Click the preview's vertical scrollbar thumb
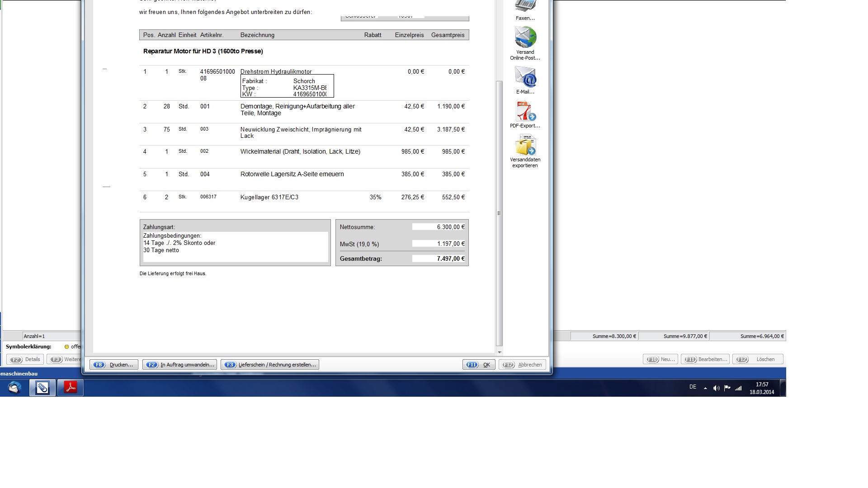 pyautogui.click(x=499, y=213)
